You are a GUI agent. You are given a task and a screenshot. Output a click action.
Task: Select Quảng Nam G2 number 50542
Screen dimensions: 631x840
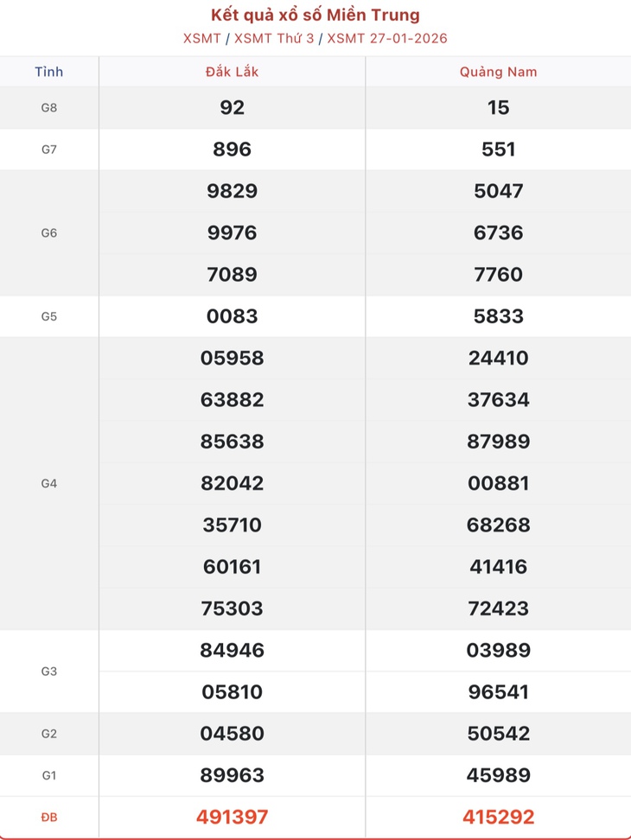[x=498, y=734]
